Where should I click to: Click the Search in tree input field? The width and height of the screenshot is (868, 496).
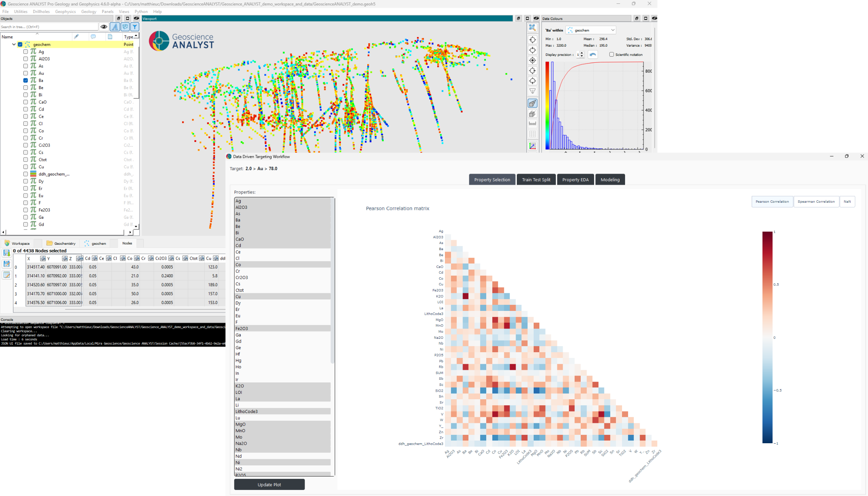coord(49,27)
